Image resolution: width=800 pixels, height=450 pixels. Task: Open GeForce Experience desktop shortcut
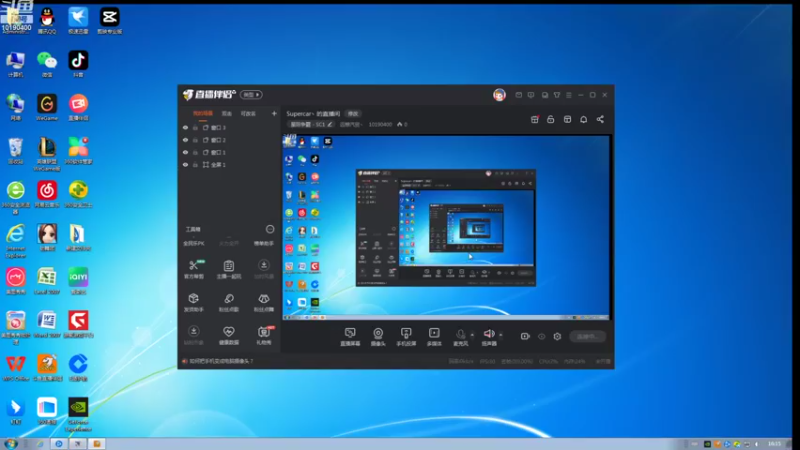click(78, 414)
